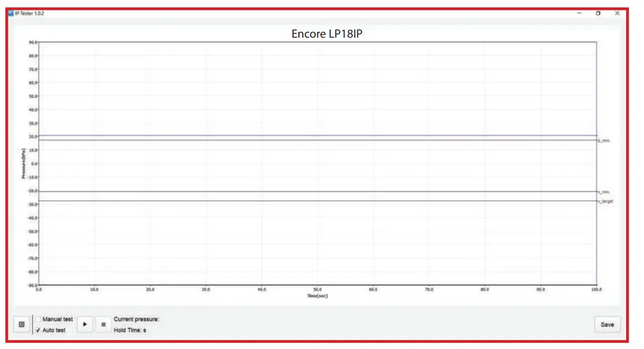Enable the Manual test checkbox
Viewport: 644px width, 349px height.
pos(39,319)
